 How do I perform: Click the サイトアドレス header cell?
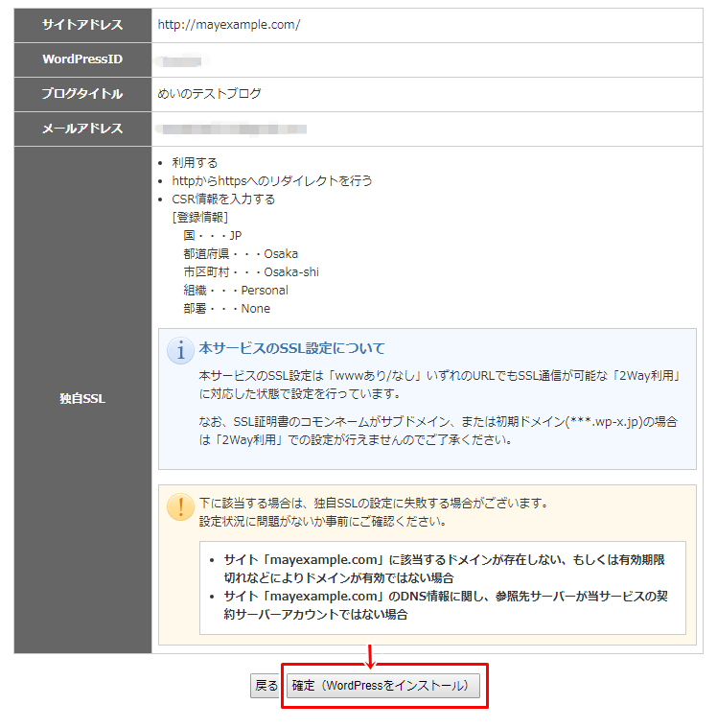[82, 25]
